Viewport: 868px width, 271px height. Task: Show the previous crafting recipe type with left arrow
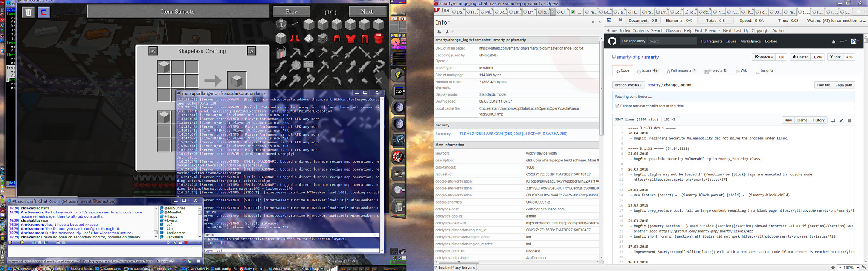153,51
